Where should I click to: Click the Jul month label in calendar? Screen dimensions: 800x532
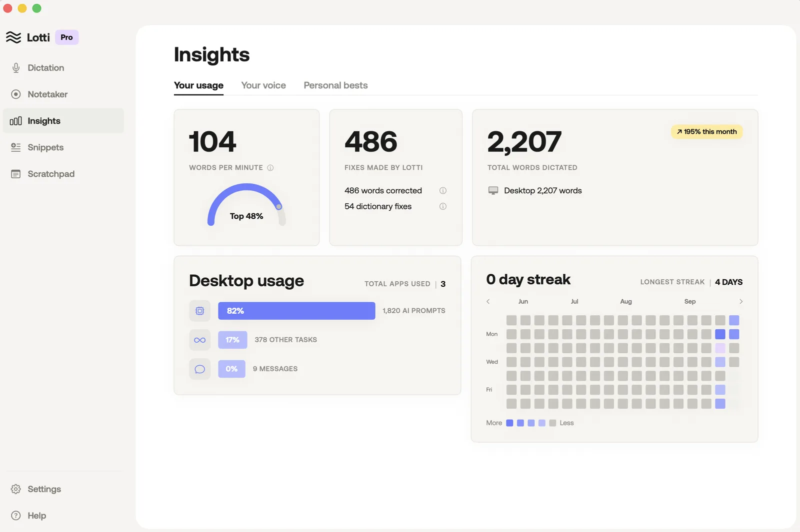pos(574,302)
